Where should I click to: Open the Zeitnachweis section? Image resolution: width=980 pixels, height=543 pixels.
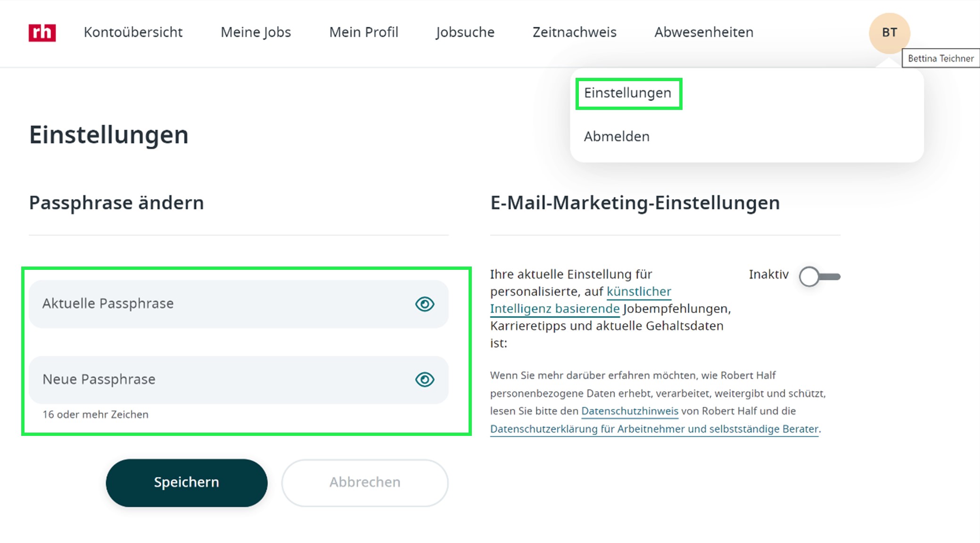pyautogui.click(x=574, y=32)
